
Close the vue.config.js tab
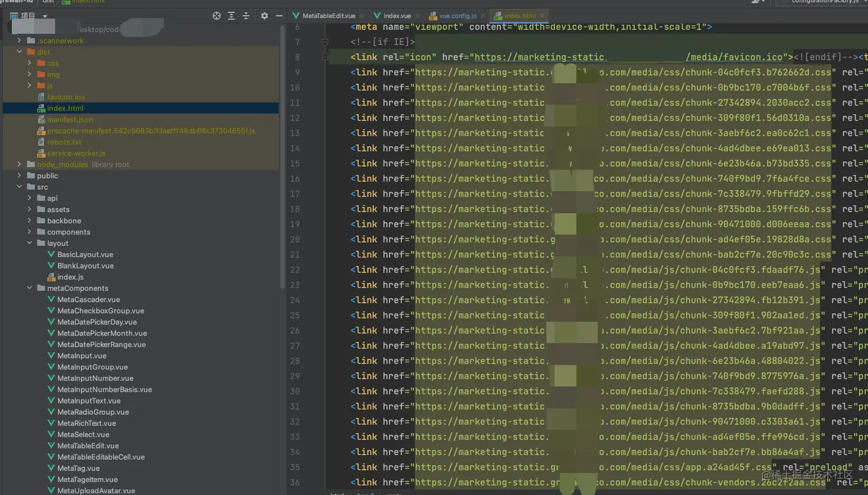483,16
